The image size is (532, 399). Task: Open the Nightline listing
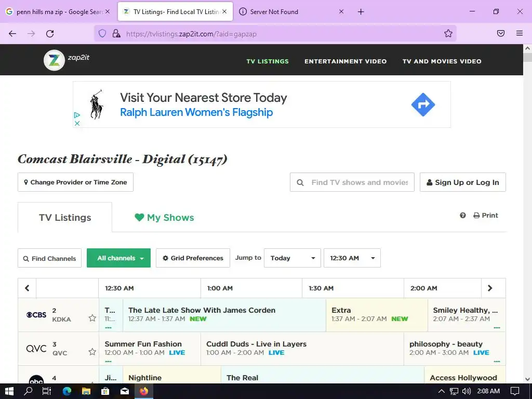point(171,375)
